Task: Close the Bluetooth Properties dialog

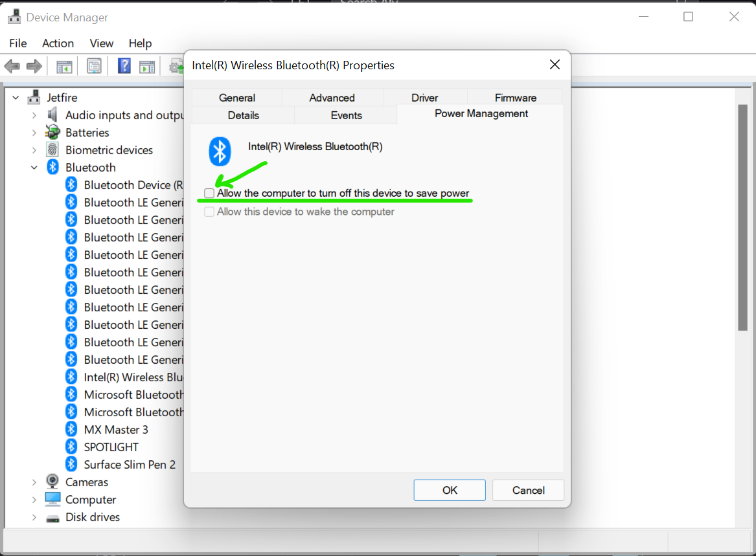Action: [555, 65]
